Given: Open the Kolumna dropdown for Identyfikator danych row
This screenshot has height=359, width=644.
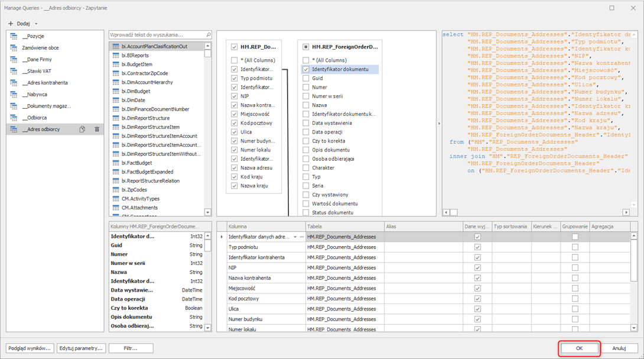Looking at the screenshot, I should [295, 237].
